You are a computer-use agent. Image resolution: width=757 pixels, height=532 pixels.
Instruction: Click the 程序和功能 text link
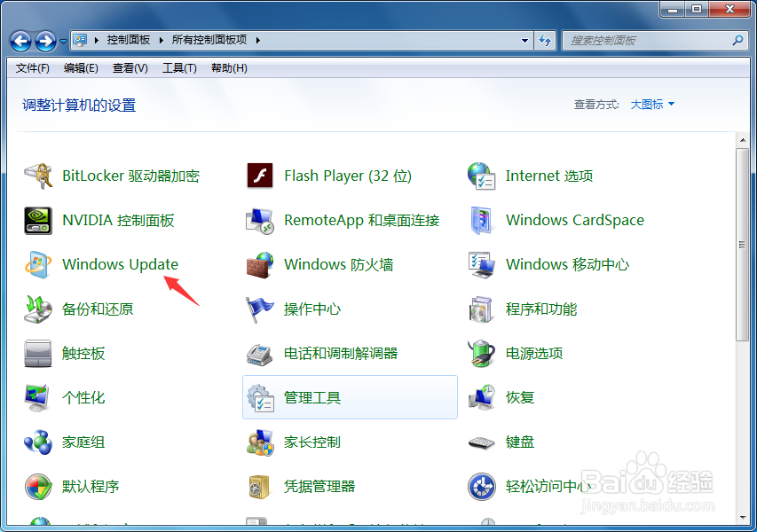tap(541, 309)
